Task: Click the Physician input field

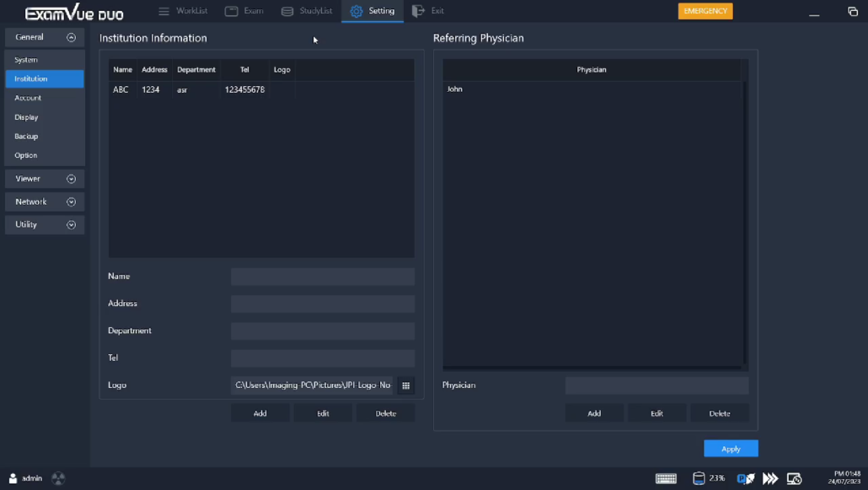Action: pos(656,385)
